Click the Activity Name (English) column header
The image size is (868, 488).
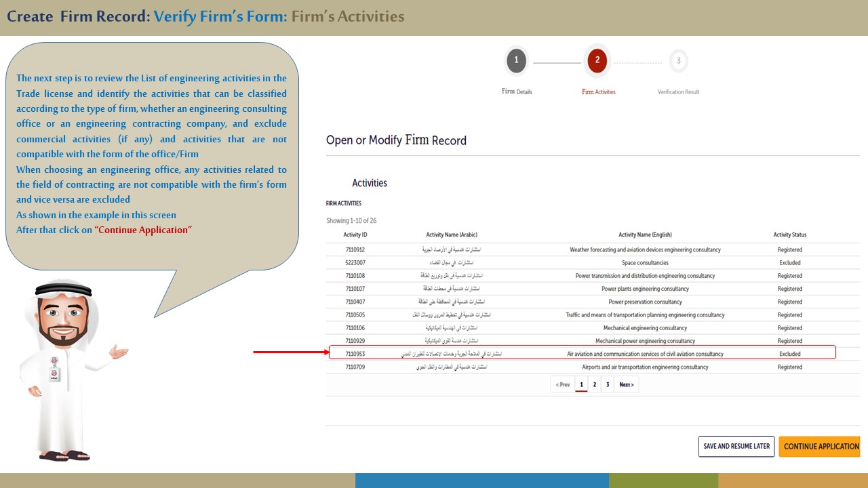point(645,235)
